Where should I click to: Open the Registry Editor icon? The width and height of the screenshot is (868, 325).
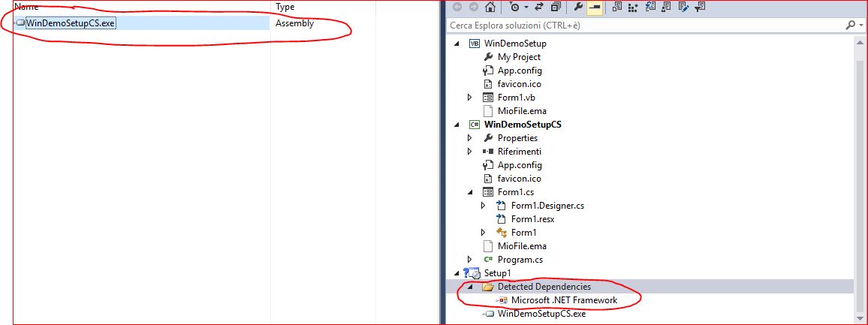pyautogui.click(x=634, y=8)
